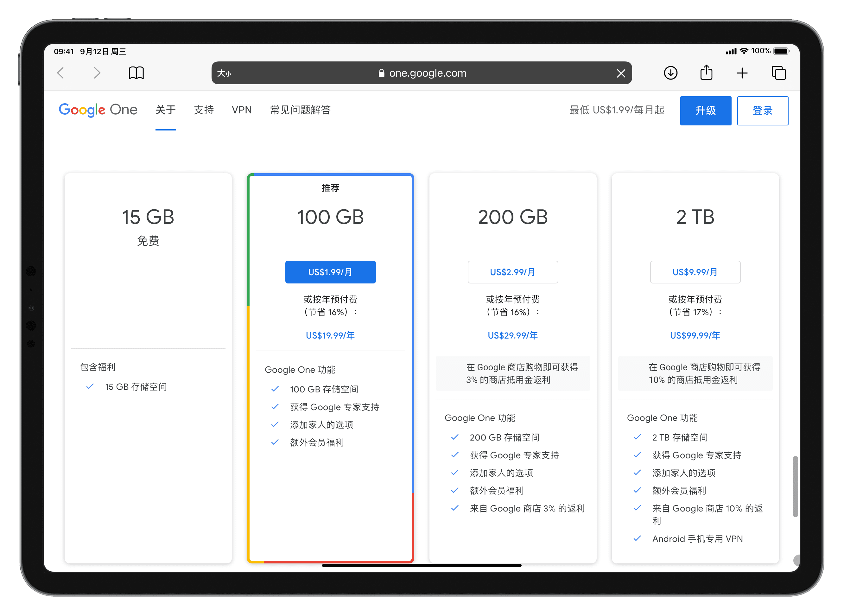The width and height of the screenshot is (844, 616).
Task: Stop loading with the X in address bar
Action: click(621, 73)
